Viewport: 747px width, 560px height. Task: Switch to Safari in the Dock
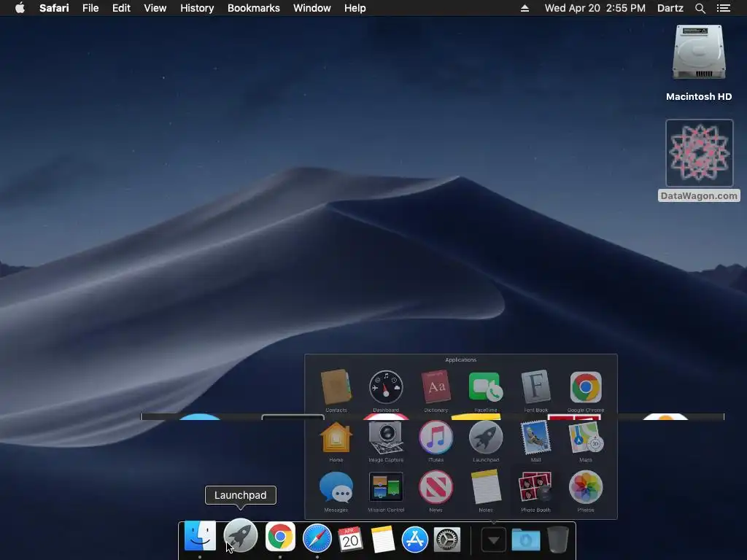[x=317, y=539]
